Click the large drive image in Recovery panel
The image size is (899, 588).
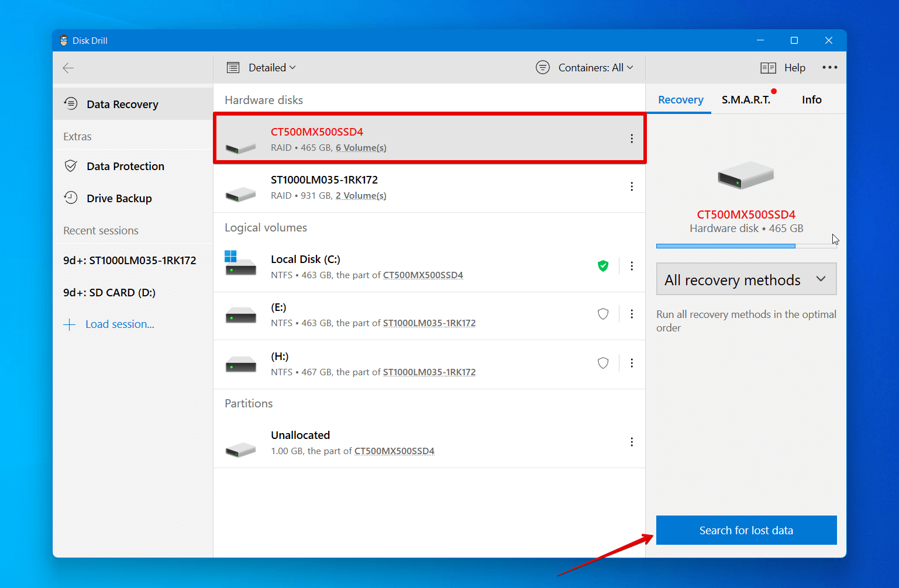(746, 175)
